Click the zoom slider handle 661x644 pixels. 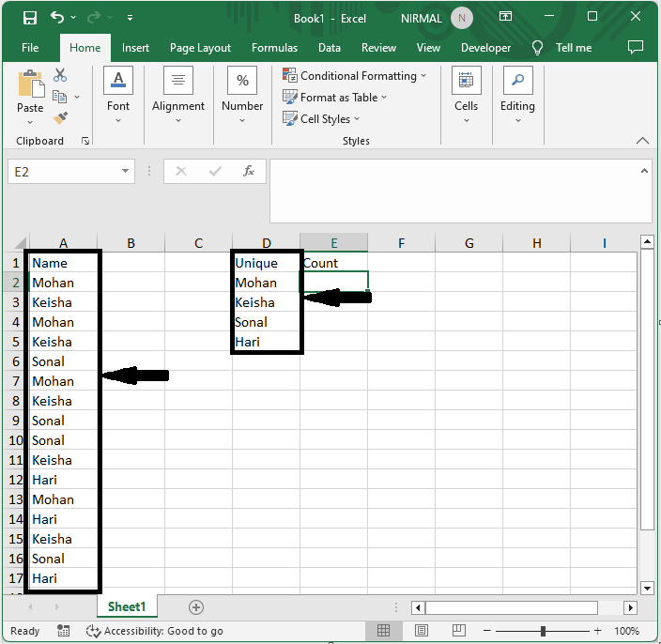(x=543, y=631)
